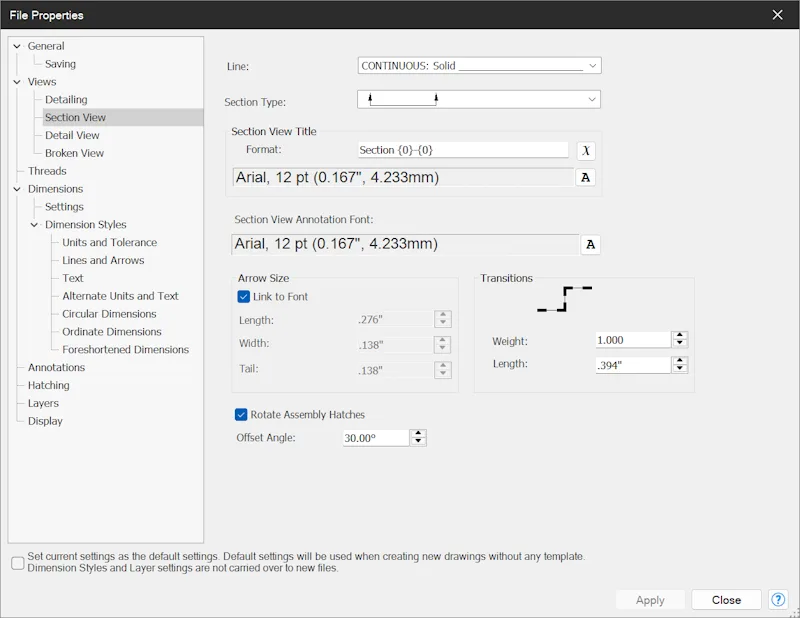Select Circular Dimensions in the tree
This screenshot has height=618, width=800.
109,314
